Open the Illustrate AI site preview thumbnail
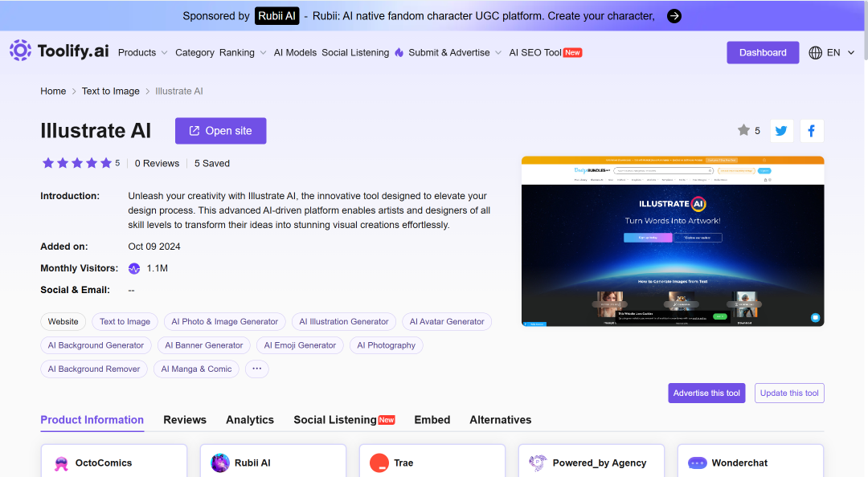The height and width of the screenshot is (477, 868). (673, 241)
